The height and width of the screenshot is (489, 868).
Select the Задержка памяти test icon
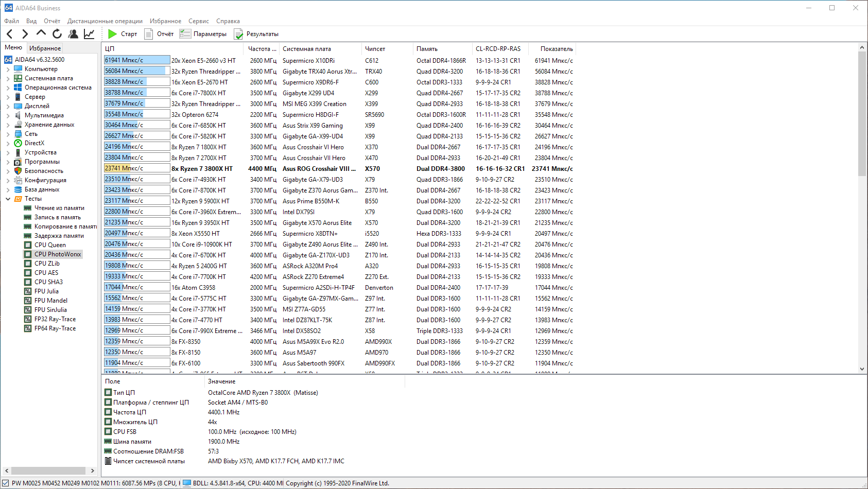pyautogui.click(x=28, y=236)
